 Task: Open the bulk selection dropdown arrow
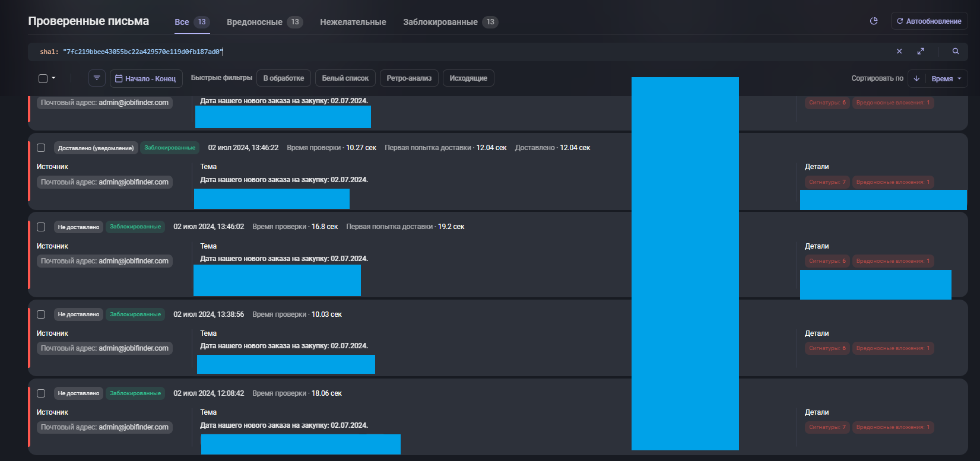(54, 78)
